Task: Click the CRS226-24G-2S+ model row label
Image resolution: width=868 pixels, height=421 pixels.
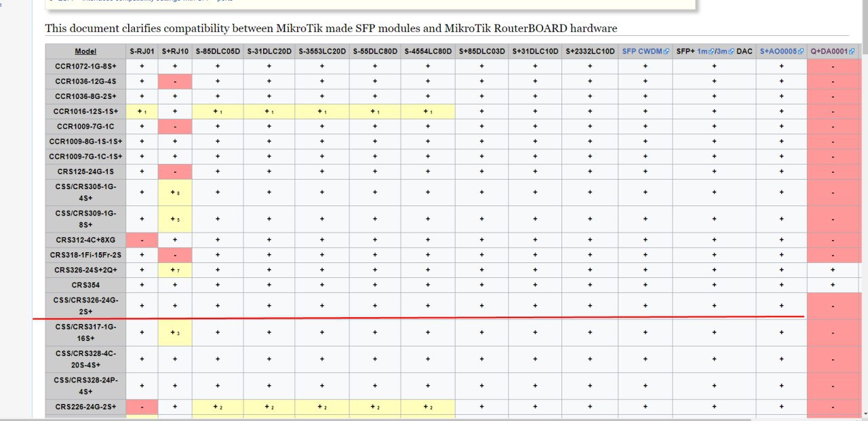Action: click(85, 407)
